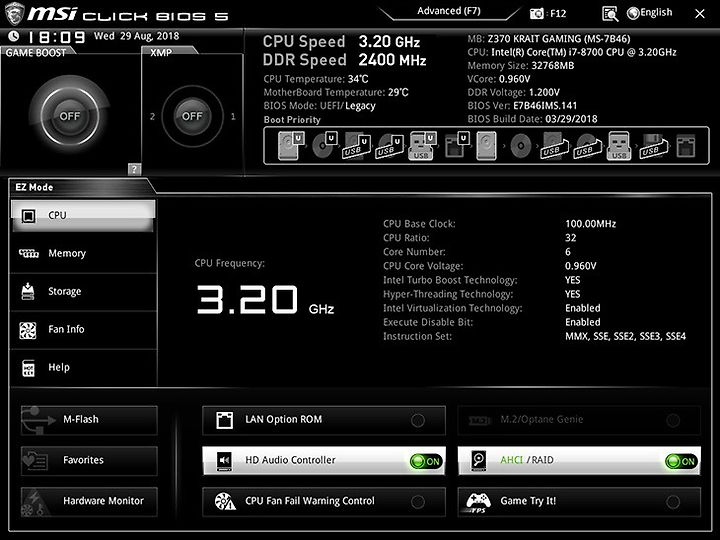Select legacy network boot icon without U badge
The image size is (720, 540).
[x=686, y=146]
